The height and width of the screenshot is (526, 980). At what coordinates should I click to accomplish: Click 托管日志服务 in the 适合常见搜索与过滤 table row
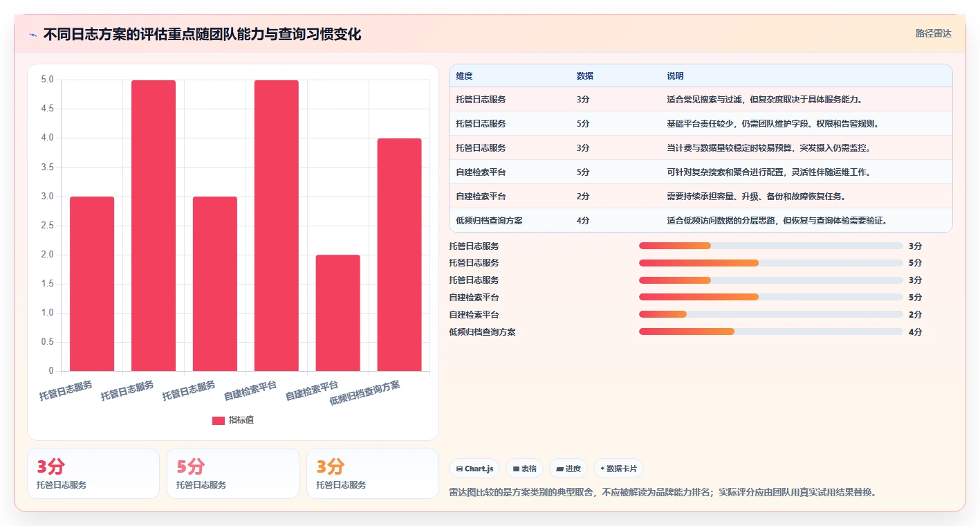(481, 99)
